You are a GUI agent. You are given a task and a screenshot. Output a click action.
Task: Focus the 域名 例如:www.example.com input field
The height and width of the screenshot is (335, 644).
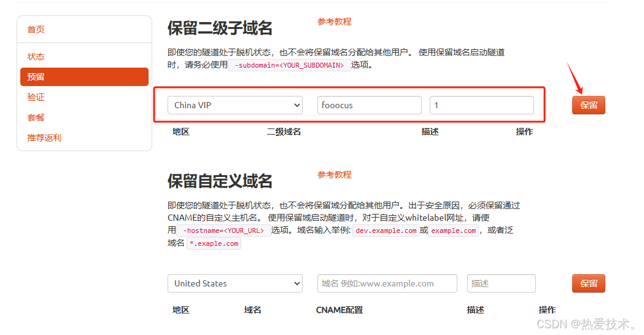point(387,283)
